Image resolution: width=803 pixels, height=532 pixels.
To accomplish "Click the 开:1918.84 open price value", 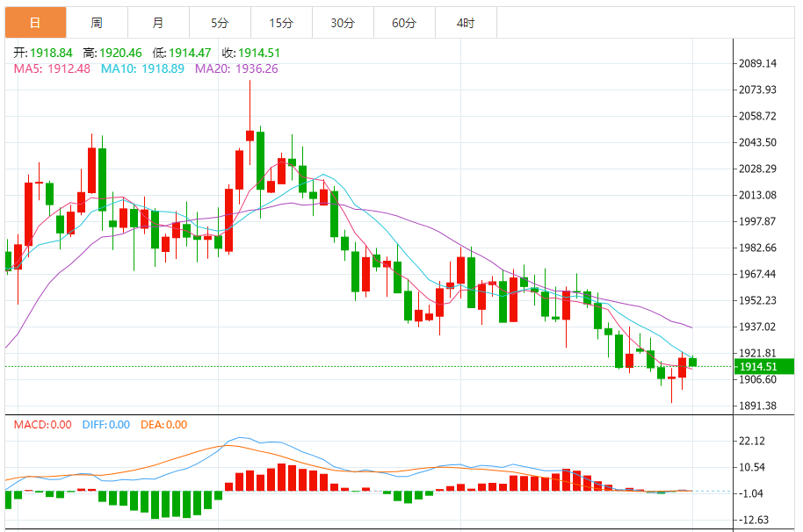I will 43,53.
